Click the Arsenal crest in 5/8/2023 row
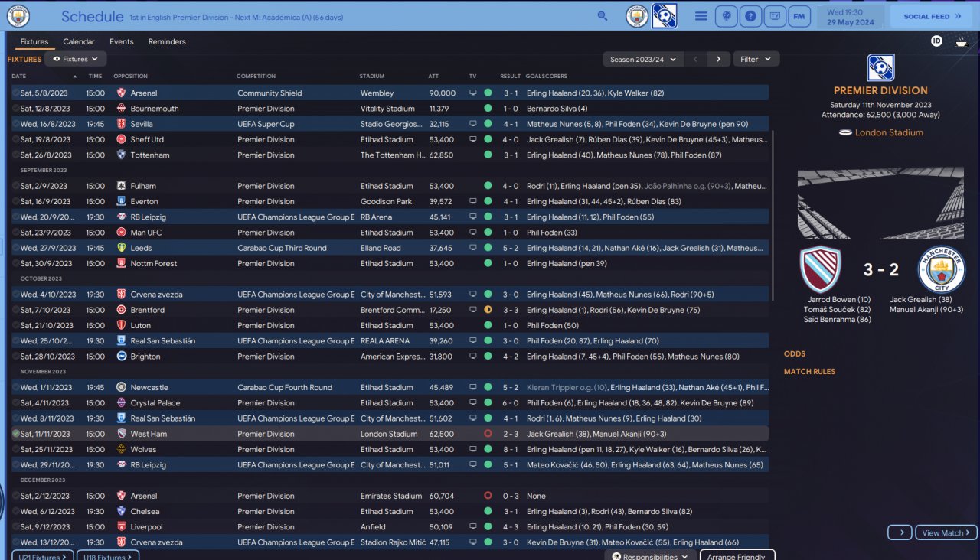The height and width of the screenshot is (560, 980). [121, 93]
